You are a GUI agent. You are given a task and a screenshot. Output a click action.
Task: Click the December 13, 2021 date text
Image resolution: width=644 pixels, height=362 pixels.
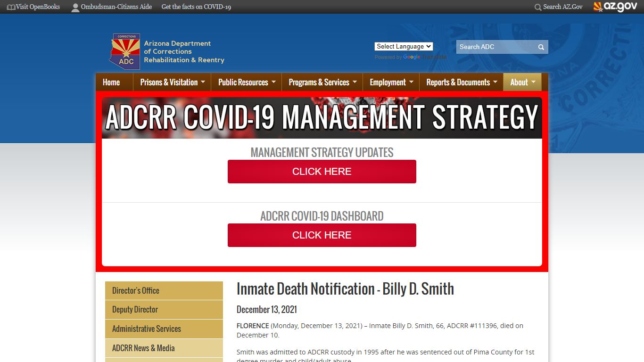[267, 310]
